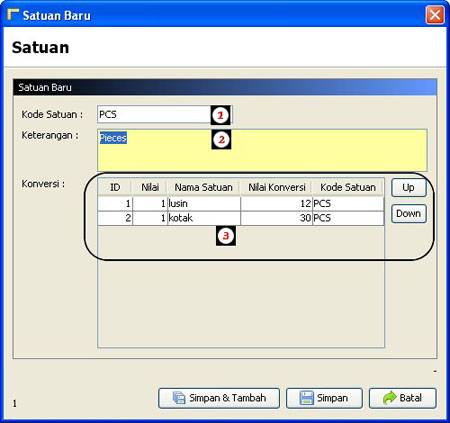Click the ID column header
This screenshot has width=450, height=423.
[x=115, y=187]
